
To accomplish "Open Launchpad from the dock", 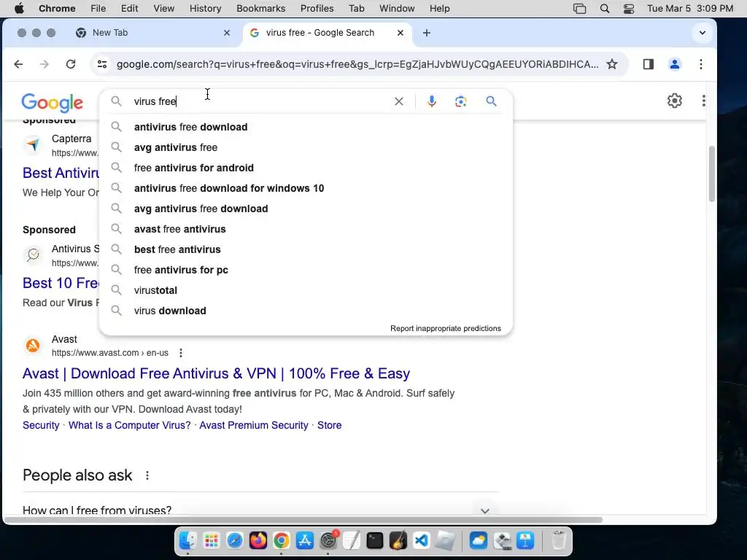I will click(211, 541).
